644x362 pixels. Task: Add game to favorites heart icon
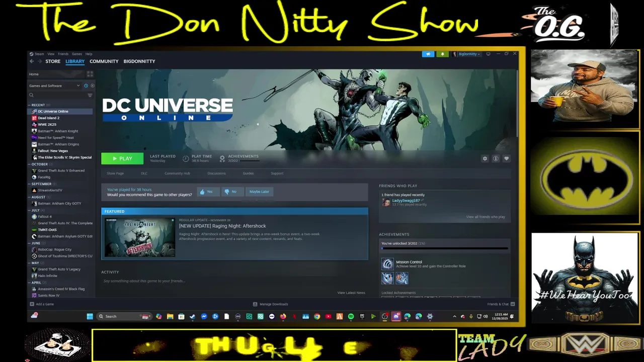tap(506, 158)
